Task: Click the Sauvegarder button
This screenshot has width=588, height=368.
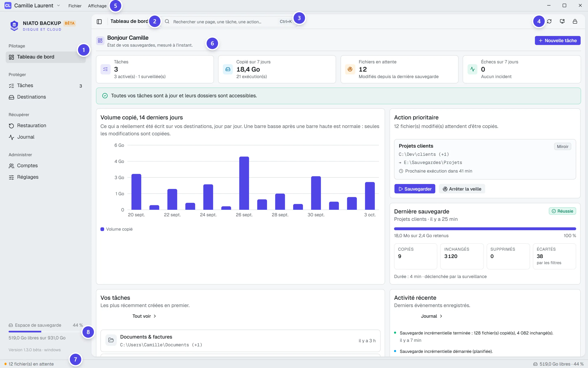Action: pos(415,189)
